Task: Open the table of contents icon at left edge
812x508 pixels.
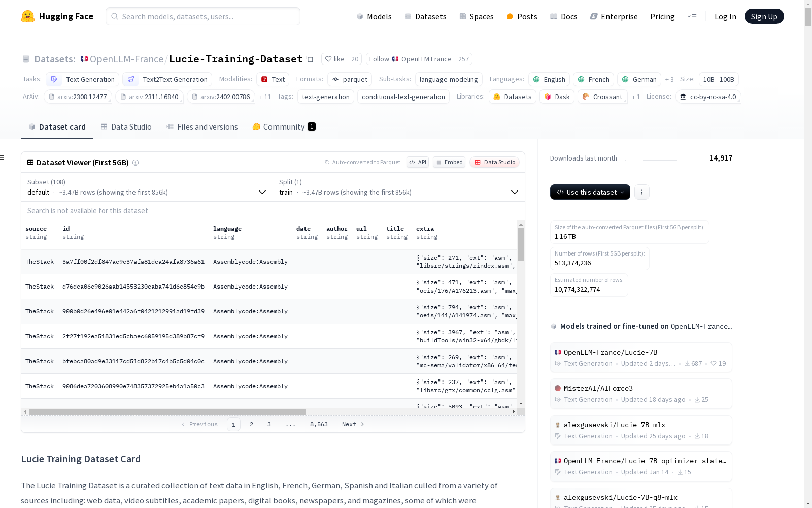Action: 3,157
